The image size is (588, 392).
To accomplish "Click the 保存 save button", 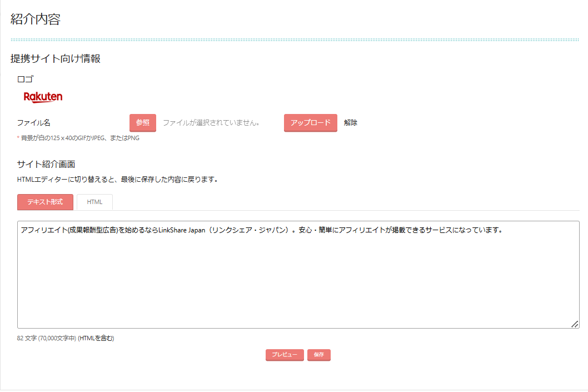I will tap(319, 355).
